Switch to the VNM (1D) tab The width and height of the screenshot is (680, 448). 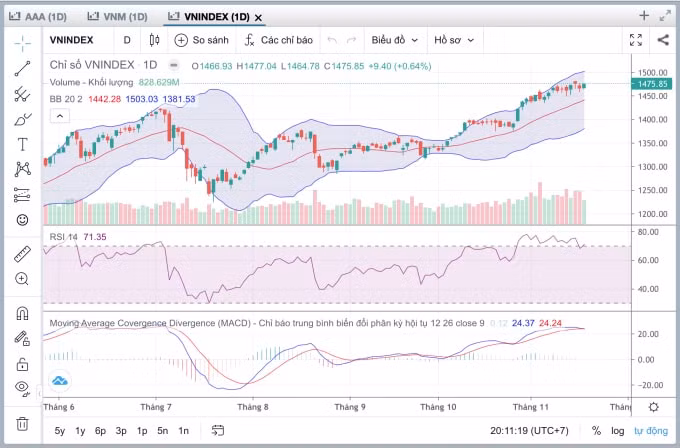pos(118,17)
